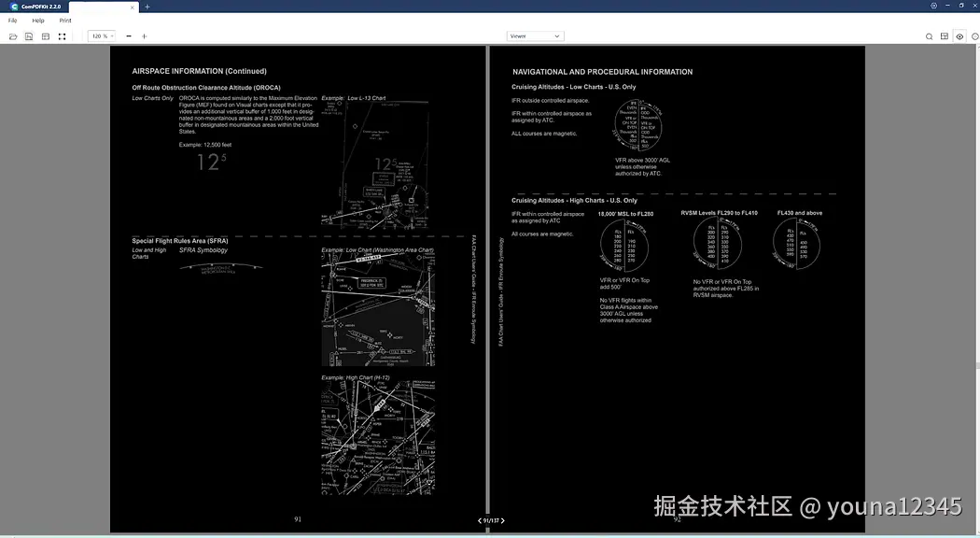Click the save document toolbar icon
Screen dimensions: 980x538
click(29, 36)
